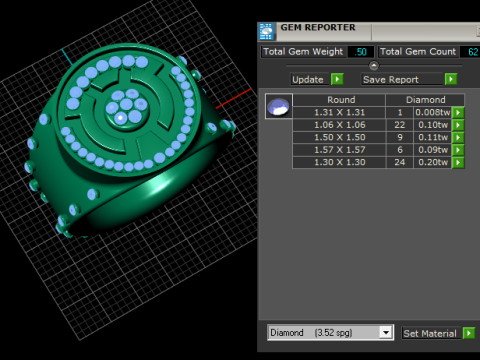Image resolution: width=480 pixels, height=360 pixels.
Task: Click the Total Gem Weight label
Action: (303, 52)
